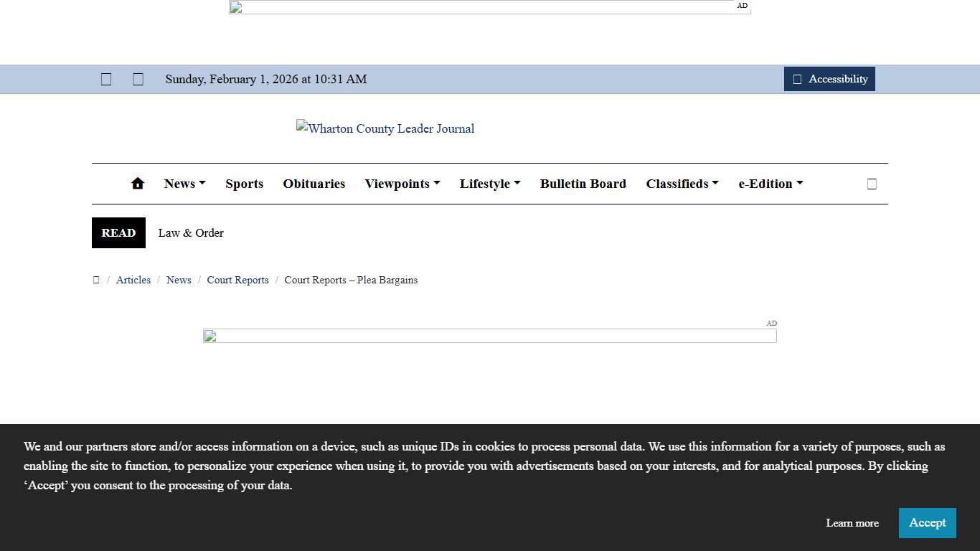Open the Obituaries page

point(314,184)
